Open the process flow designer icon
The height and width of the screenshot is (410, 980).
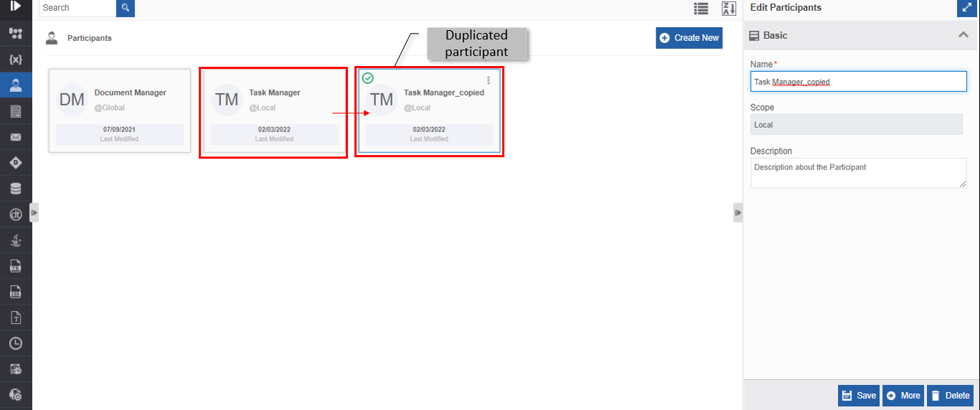pyautogui.click(x=16, y=33)
